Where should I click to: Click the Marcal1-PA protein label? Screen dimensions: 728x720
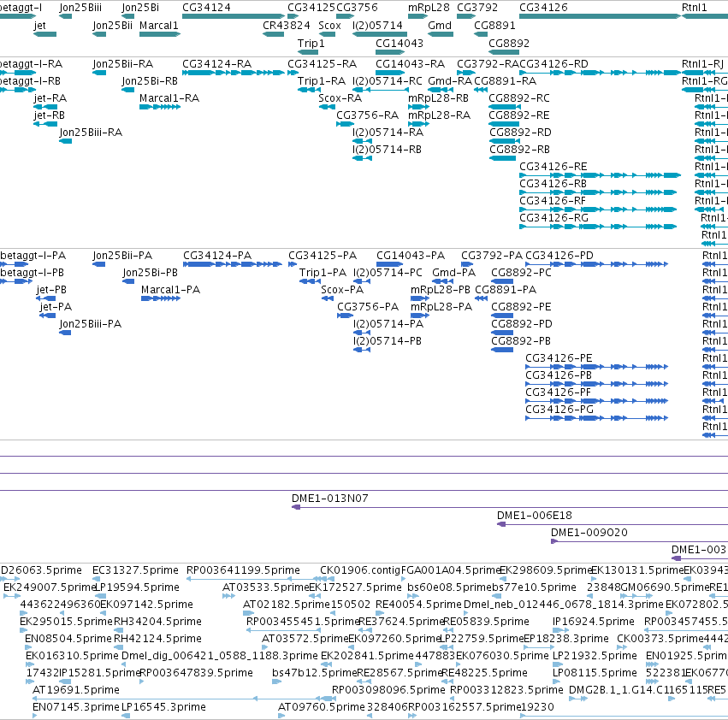coord(171,290)
